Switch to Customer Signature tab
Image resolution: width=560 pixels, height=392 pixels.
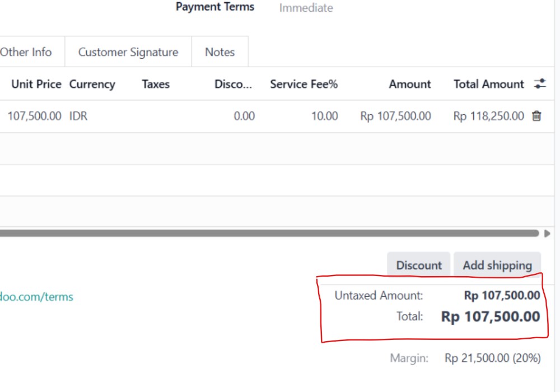[x=128, y=52]
